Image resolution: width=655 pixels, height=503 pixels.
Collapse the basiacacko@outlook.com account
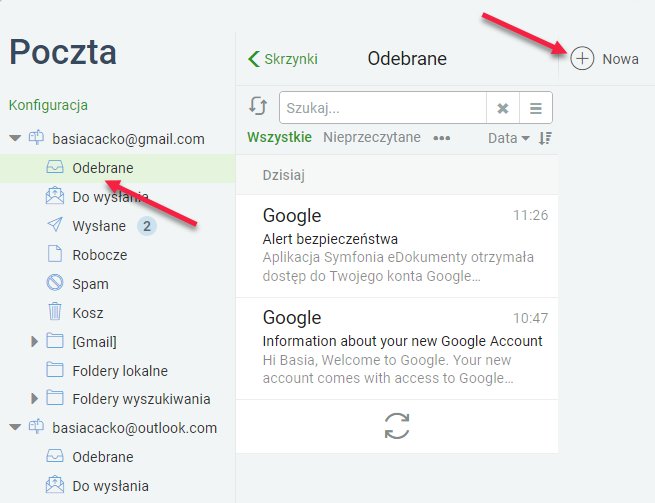pos(15,427)
